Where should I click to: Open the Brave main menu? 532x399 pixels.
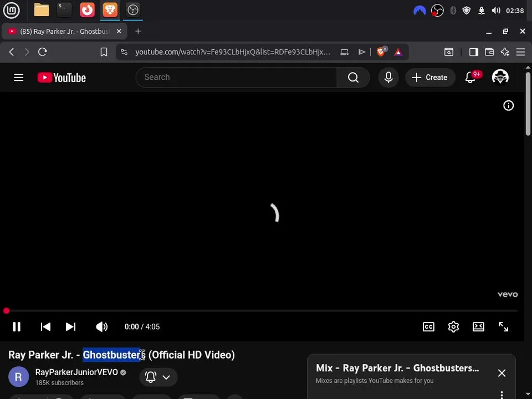click(x=520, y=52)
